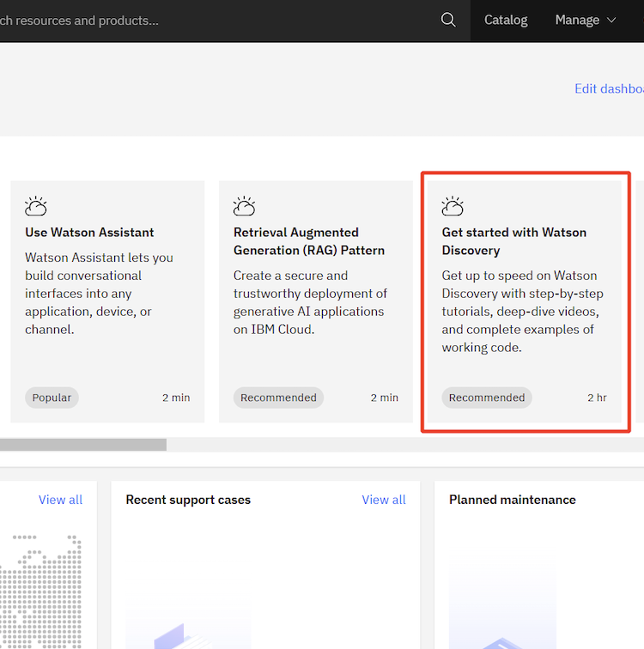The height and width of the screenshot is (649, 644).
Task: Open the Use Watson Assistant card
Action: (107, 301)
